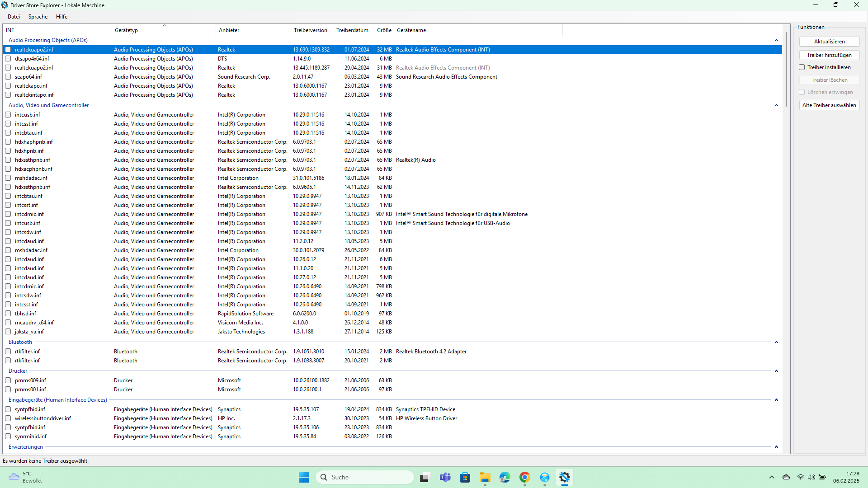Collapse the Eingabegeräte (Human Interface Devices) group
The height and width of the screenshot is (488, 868).
click(776, 400)
